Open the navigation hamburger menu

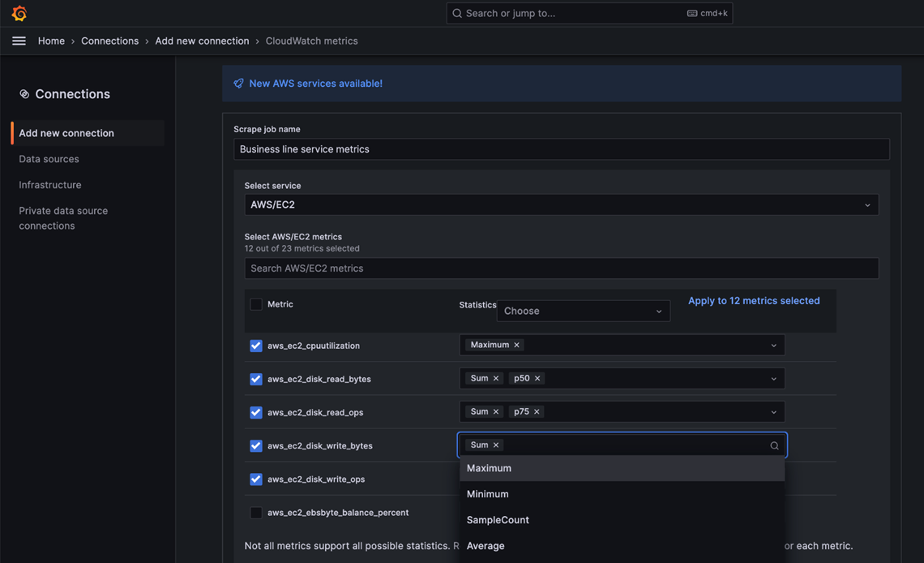19,41
